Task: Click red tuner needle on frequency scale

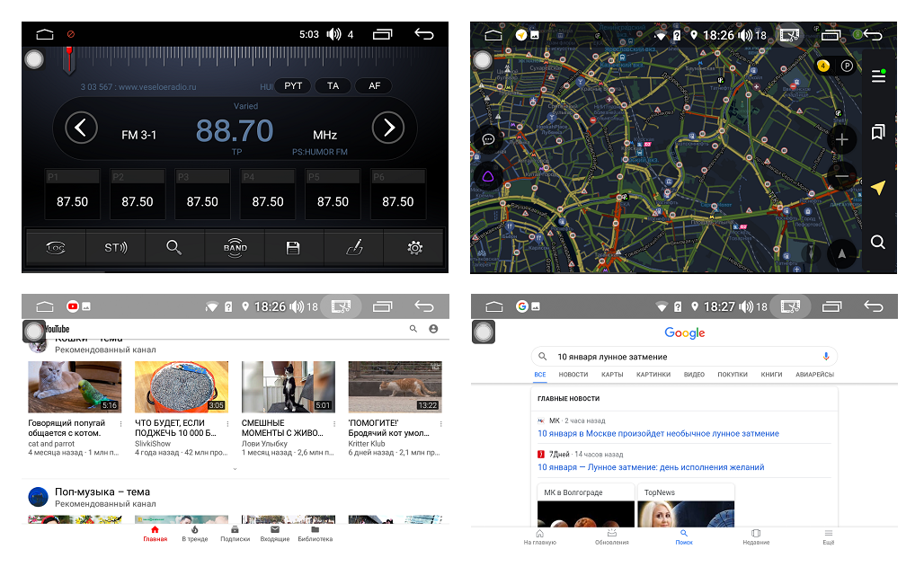Action: pyautogui.click(x=69, y=60)
